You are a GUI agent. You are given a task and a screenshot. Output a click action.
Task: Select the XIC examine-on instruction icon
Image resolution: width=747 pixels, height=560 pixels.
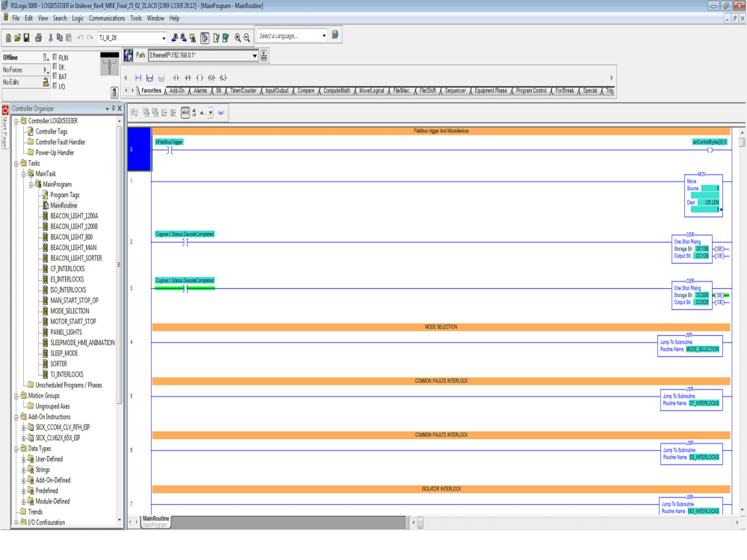pos(176,78)
